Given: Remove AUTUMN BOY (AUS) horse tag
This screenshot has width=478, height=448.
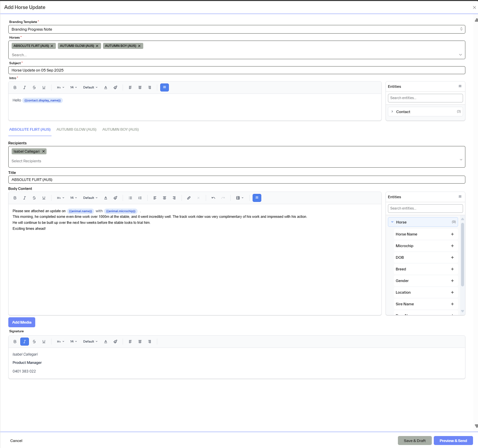Looking at the screenshot, I should click(x=139, y=46).
